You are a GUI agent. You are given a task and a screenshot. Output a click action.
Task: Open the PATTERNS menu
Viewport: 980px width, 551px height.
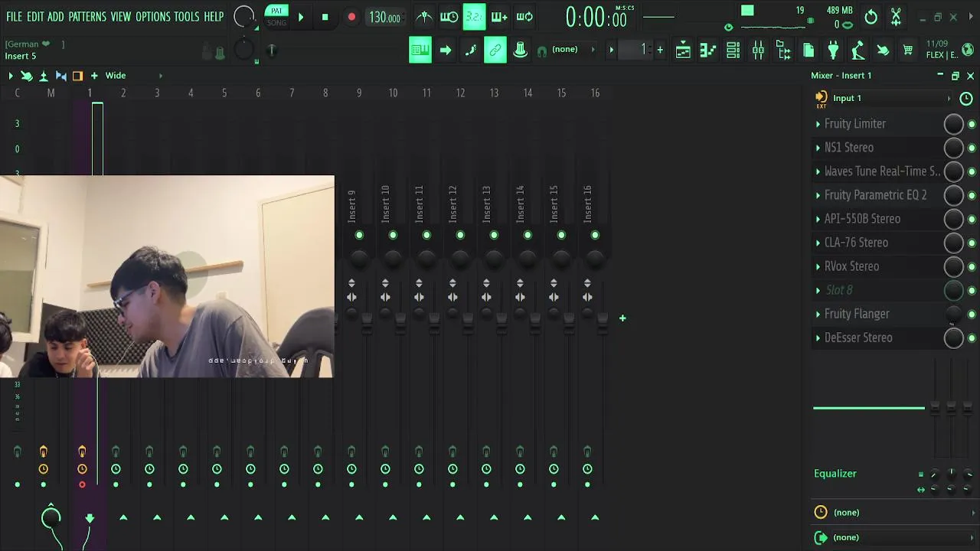click(87, 16)
